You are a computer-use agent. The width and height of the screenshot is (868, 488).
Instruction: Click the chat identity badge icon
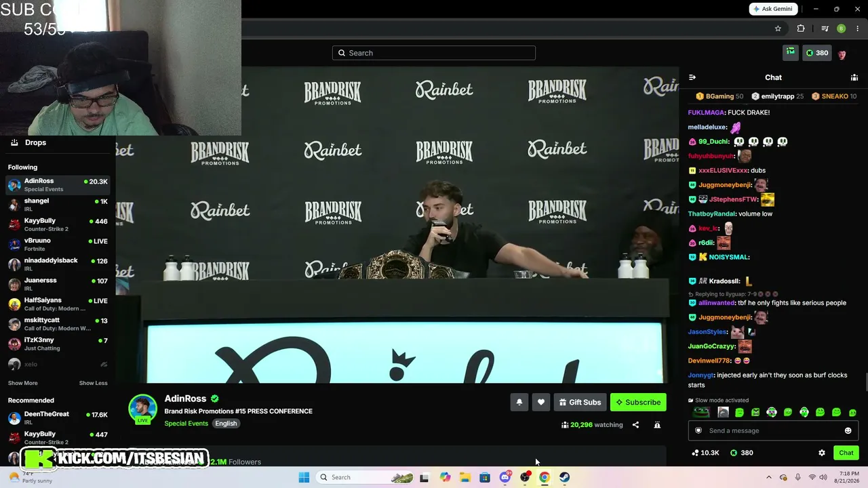pos(699,430)
